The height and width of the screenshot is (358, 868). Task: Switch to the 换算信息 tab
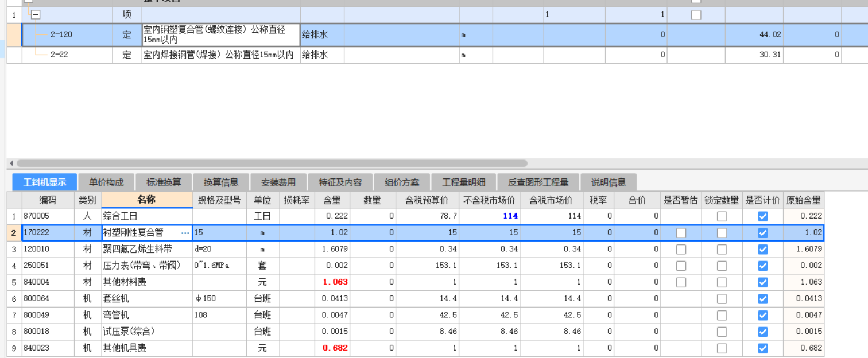(x=221, y=182)
